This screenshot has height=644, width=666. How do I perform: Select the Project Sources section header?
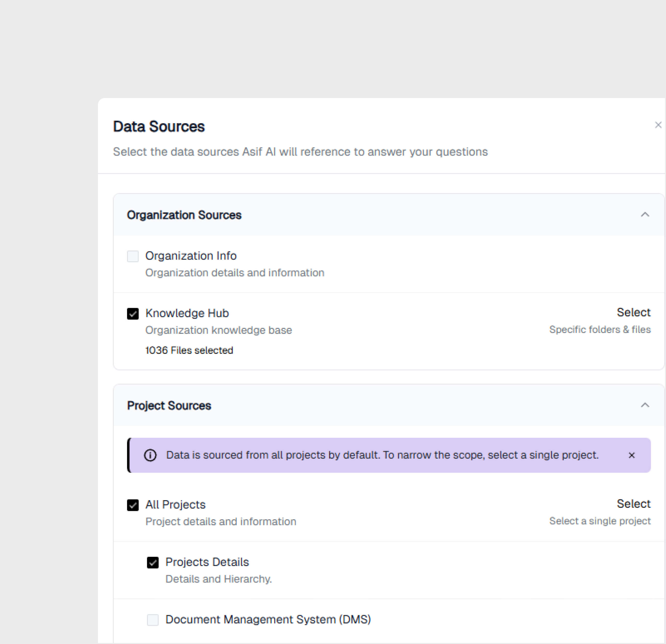tap(169, 405)
